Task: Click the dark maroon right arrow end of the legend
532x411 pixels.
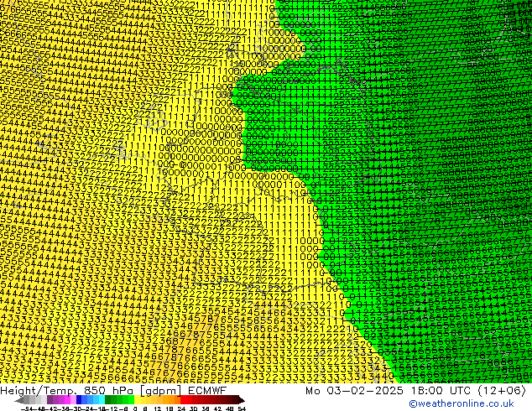Action: click(x=242, y=400)
